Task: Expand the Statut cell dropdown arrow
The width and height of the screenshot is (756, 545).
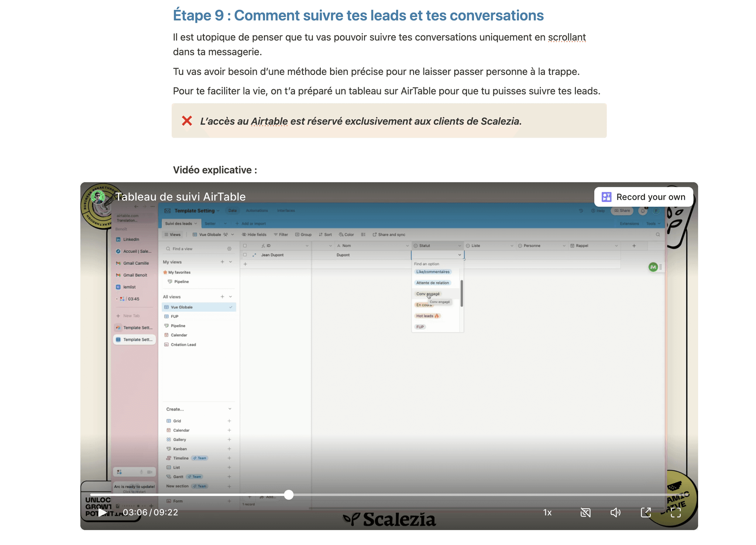Action: 460,255
